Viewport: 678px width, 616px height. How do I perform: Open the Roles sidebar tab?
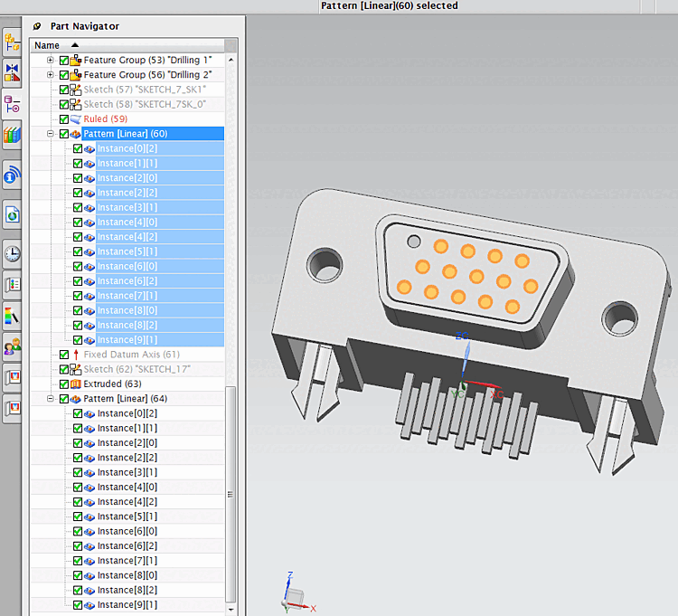click(x=12, y=346)
